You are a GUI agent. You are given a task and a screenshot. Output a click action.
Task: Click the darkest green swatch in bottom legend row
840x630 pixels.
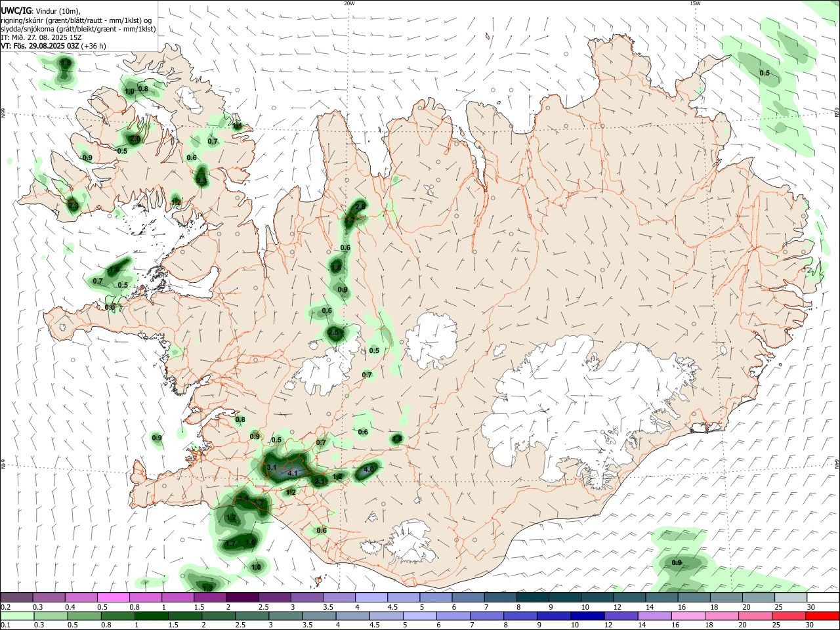point(151,616)
